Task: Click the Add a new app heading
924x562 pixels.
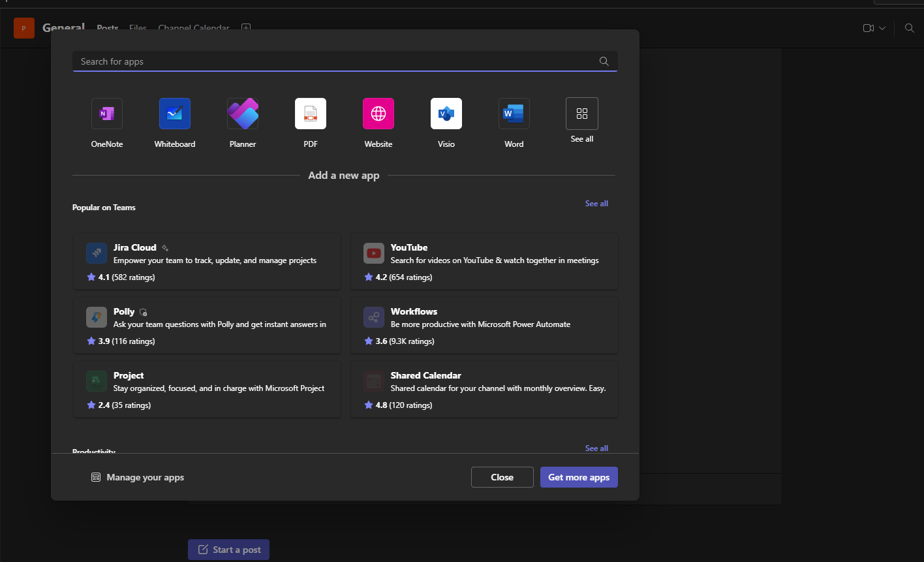Action: click(x=344, y=176)
